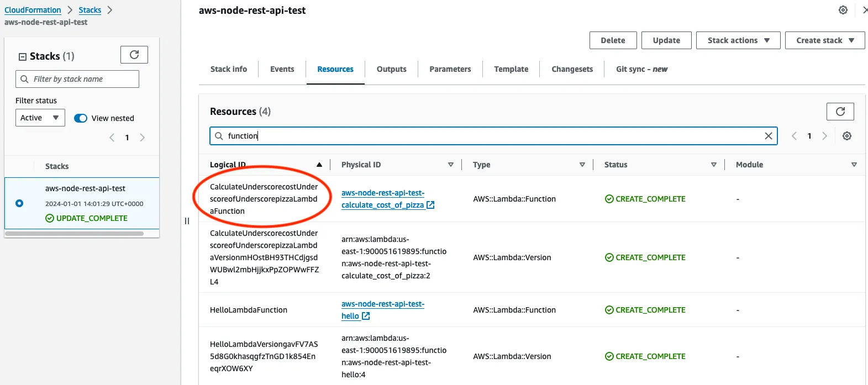Switch to Stack info tab
Viewport: 868px width, 385px height.
(x=229, y=69)
